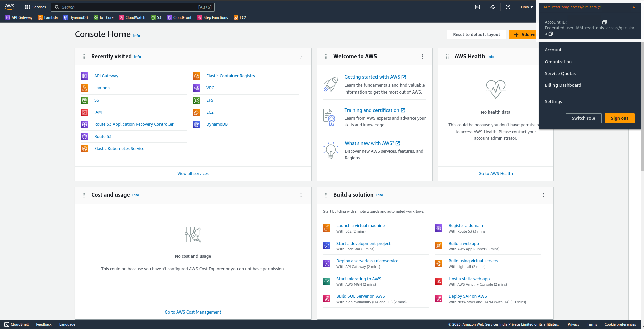Open the Services grid menu
644x329 pixels.
point(35,7)
